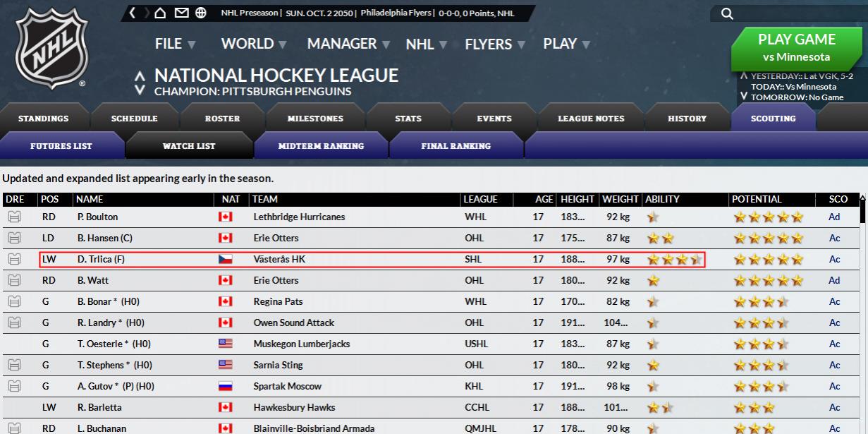Click potential stars for B. Hansen
868x434 pixels.
tap(769, 238)
